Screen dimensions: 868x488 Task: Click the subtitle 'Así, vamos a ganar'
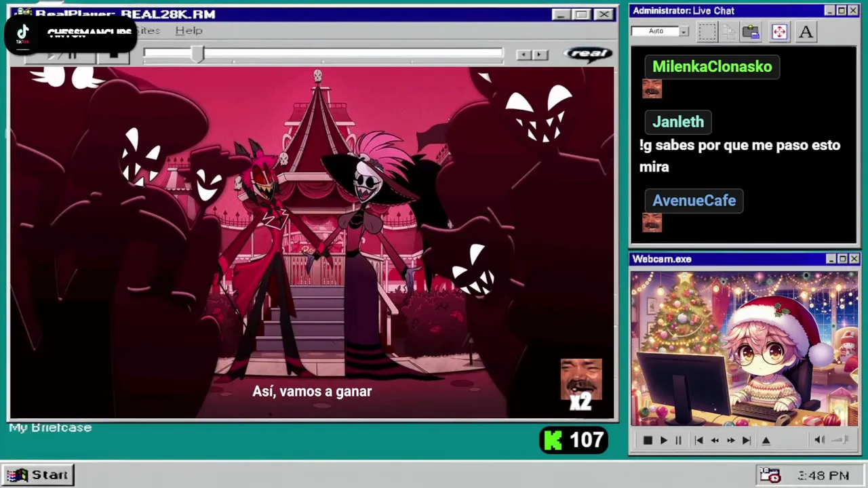pos(312,392)
